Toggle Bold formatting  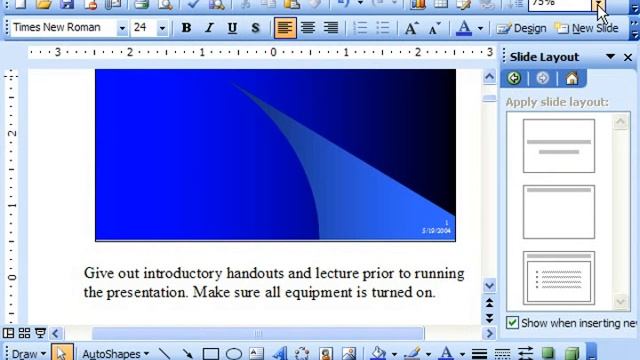[186, 28]
